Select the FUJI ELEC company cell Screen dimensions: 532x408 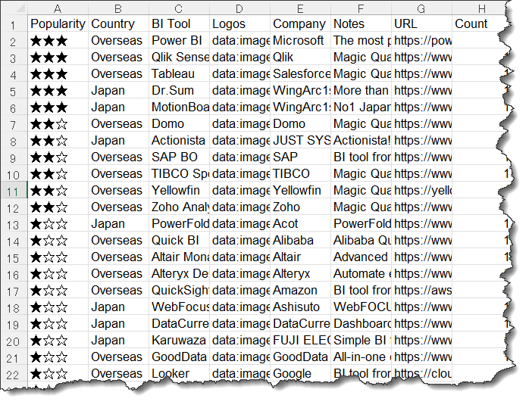tap(301, 340)
